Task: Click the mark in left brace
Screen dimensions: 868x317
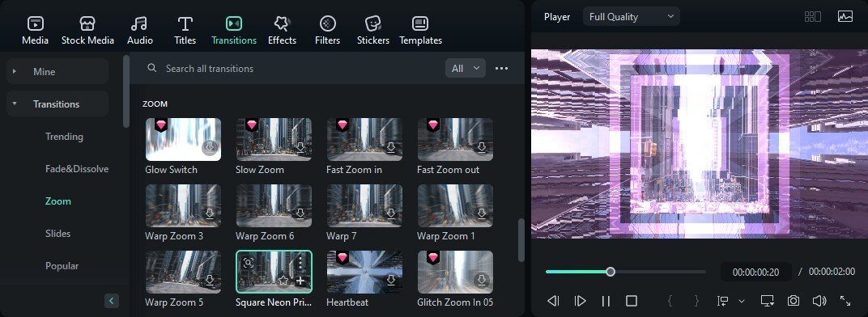Action: 670,301
